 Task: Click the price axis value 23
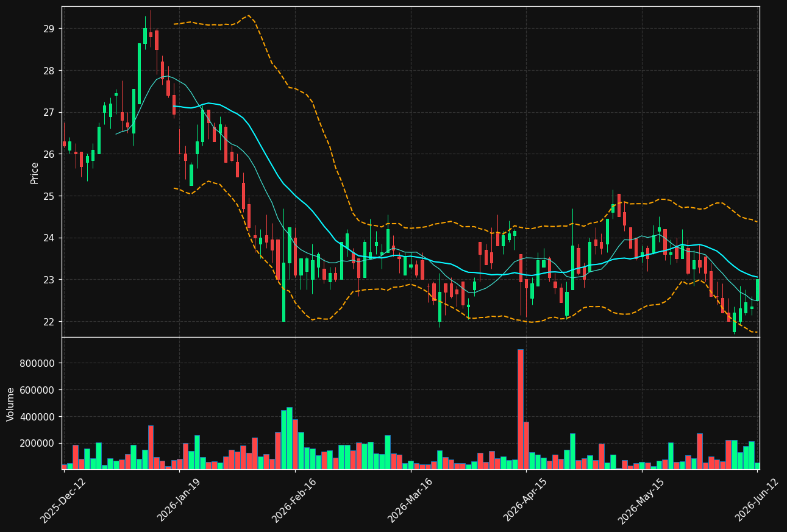(x=49, y=280)
